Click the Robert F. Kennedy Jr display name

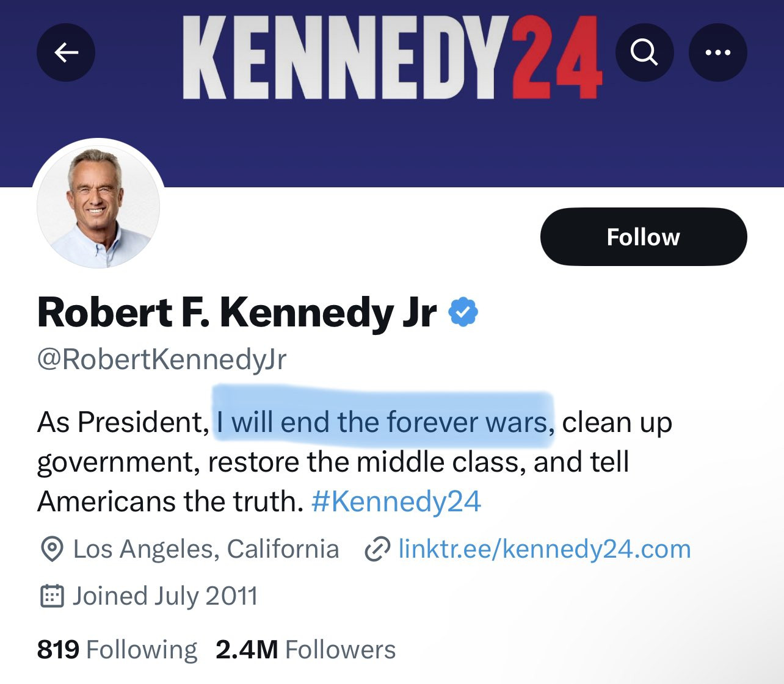click(x=237, y=312)
